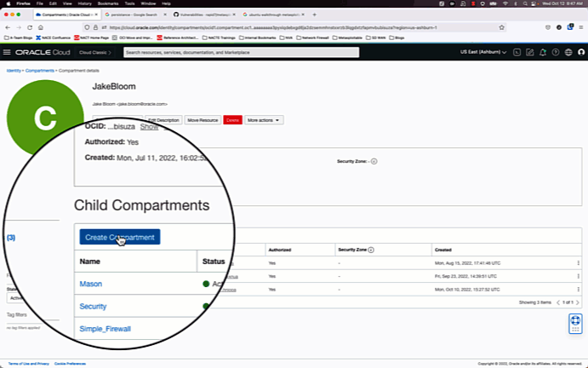Open the Security compartment link

click(93, 307)
